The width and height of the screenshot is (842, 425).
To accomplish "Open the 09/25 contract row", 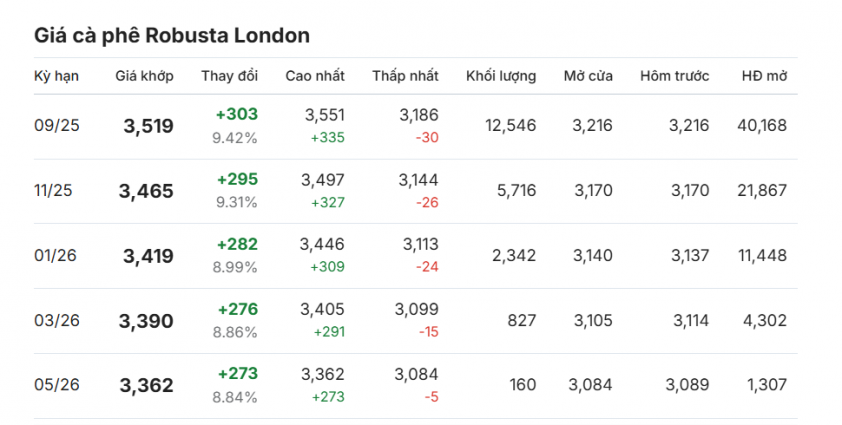I will coord(416,126).
